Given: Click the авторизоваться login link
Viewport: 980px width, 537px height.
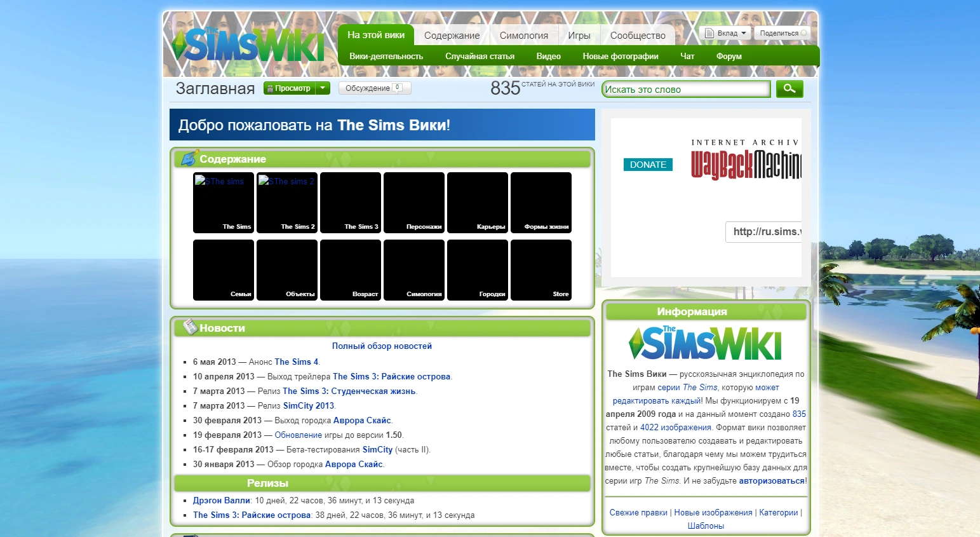Looking at the screenshot, I should click(772, 480).
